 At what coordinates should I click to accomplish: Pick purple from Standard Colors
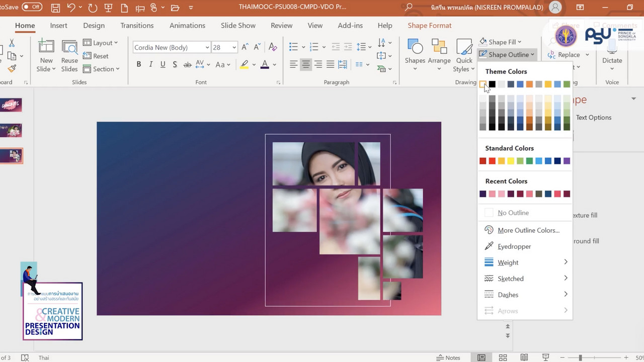pos(567,161)
